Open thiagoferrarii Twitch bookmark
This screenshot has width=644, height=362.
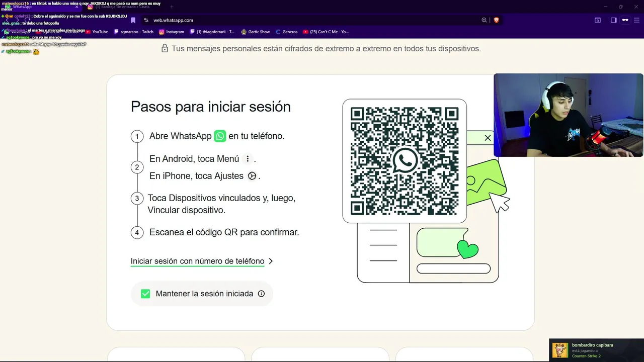tap(212, 32)
